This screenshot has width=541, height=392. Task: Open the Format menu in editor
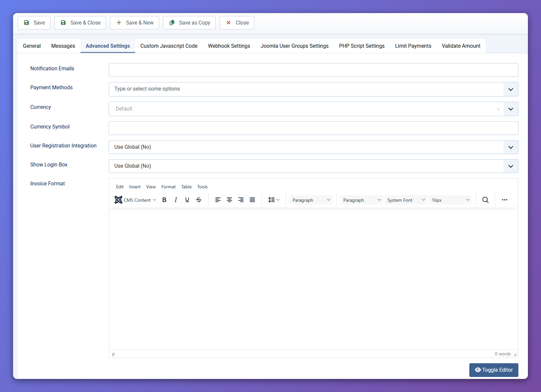click(168, 187)
